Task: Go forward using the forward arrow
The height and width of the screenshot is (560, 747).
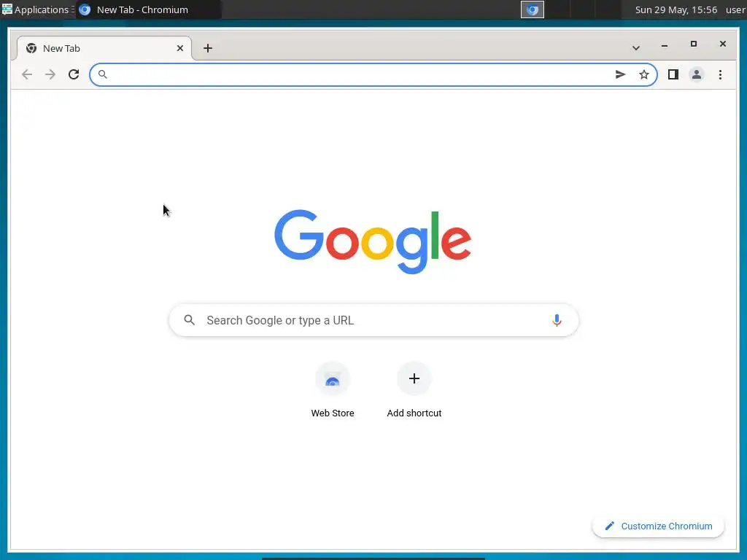Action: (50, 74)
